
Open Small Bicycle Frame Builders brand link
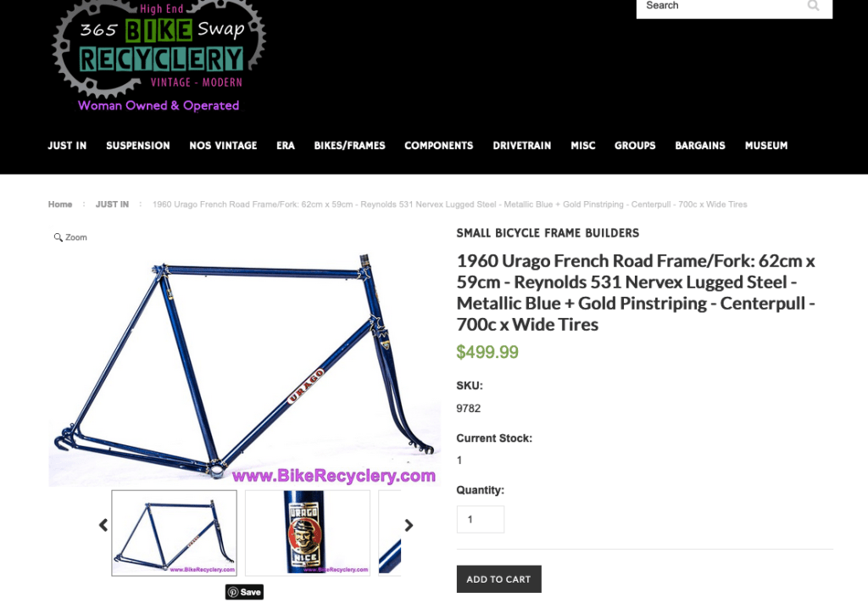tap(548, 233)
